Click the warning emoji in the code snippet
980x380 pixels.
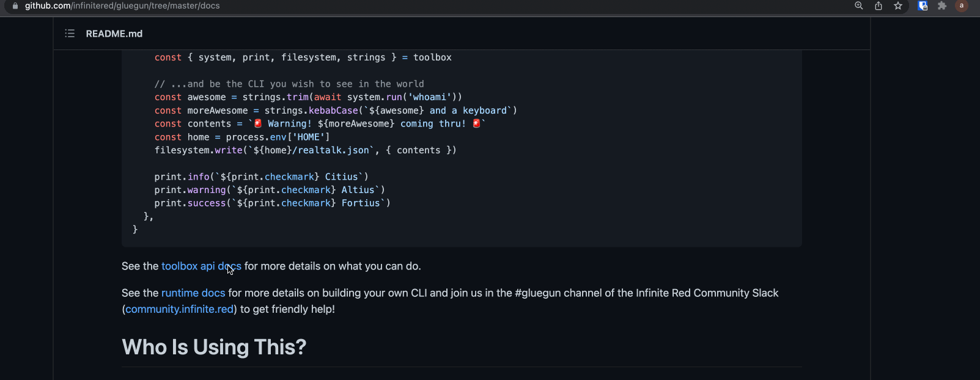coord(257,123)
